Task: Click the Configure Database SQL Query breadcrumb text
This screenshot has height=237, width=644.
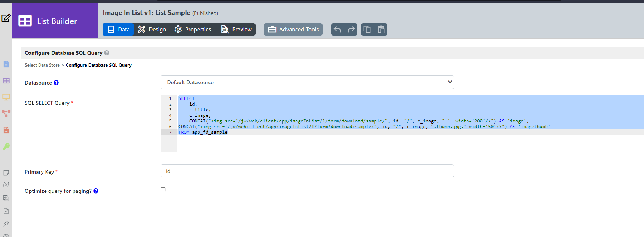Action: pyautogui.click(x=99, y=65)
